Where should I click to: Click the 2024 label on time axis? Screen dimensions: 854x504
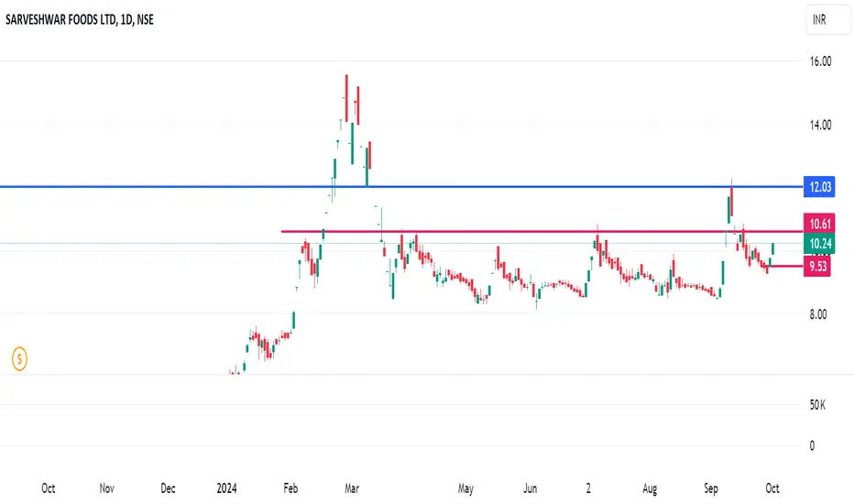pyautogui.click(x=226, y=488)
